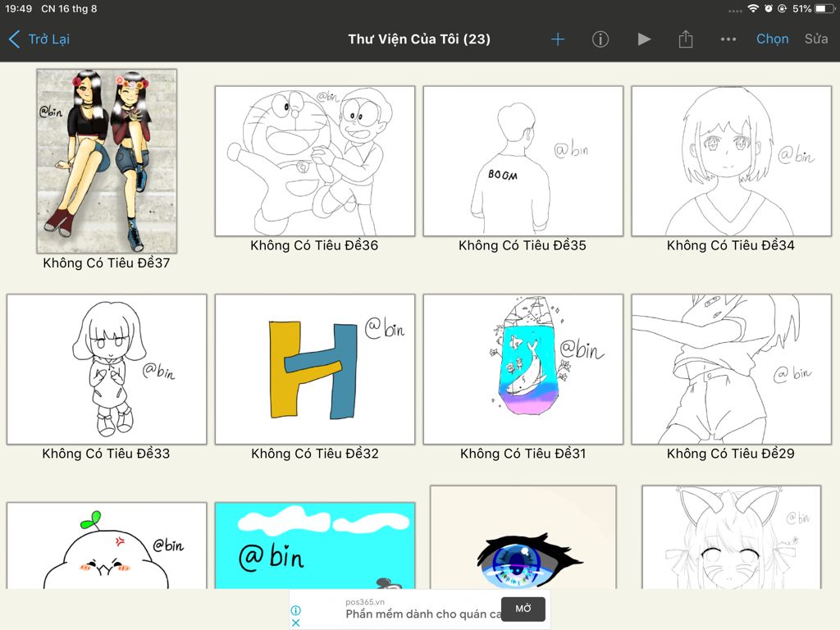Open the three-dot more menu
The width and height of the screenshot is (840, 630).
point(728,39)
